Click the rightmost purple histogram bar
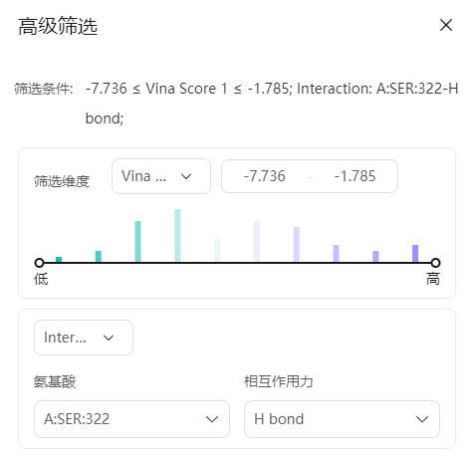Screen dimensions: 476x459 tap(415, 253)
